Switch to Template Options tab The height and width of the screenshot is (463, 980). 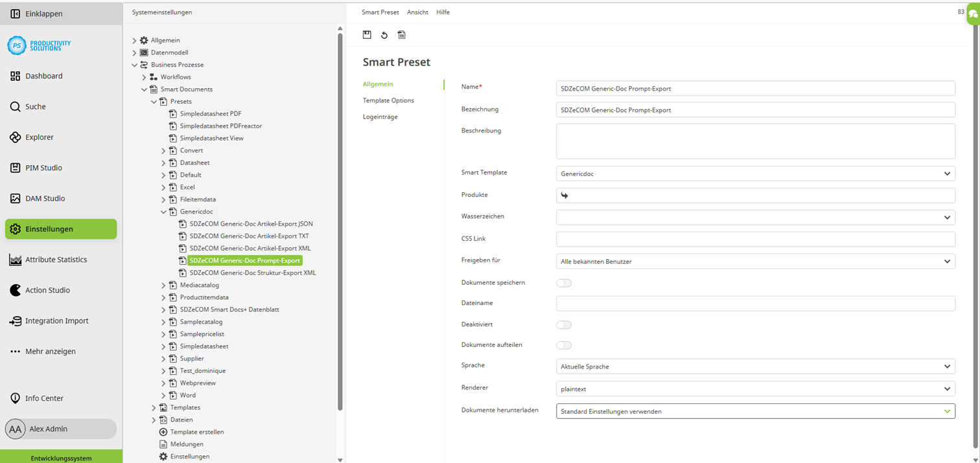pyautogui.click(x=388, y=100)
